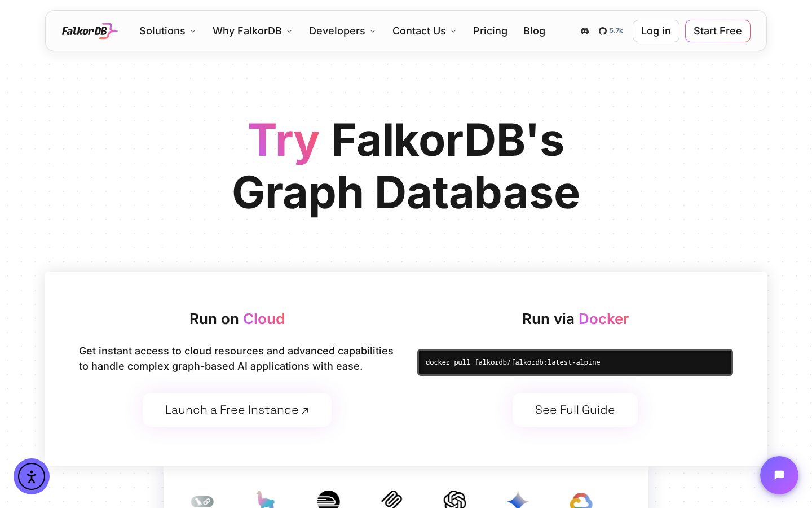Expand the Why FalkorDB menu
The height and width of the screenshot is (508, 812).
click(252, 31)
